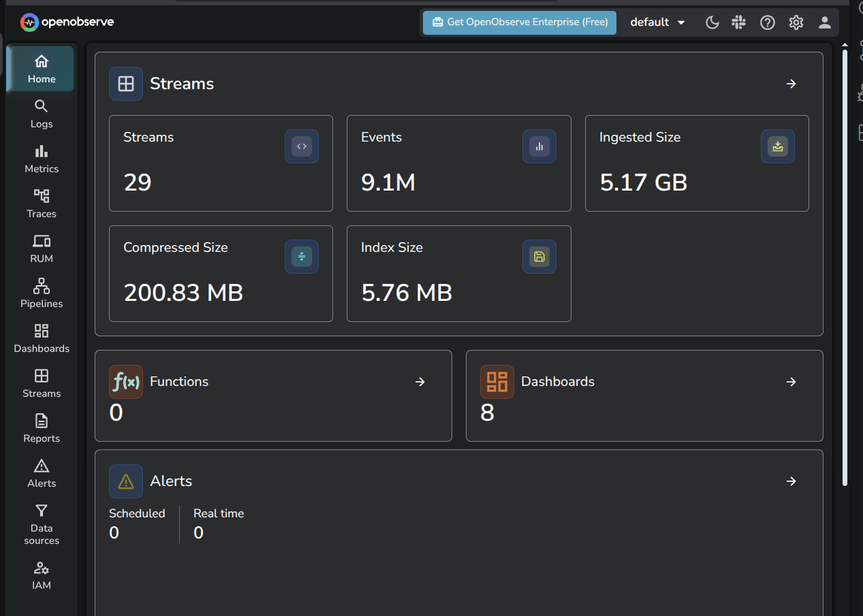
Task: Click the warning triangle icon on Alerts card
Action: pos(126,481)
